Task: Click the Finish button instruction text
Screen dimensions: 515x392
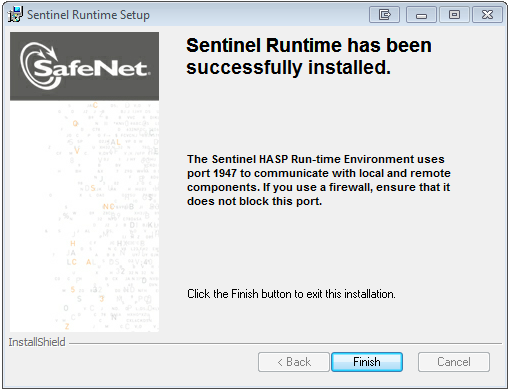Action: click(291, 294)
